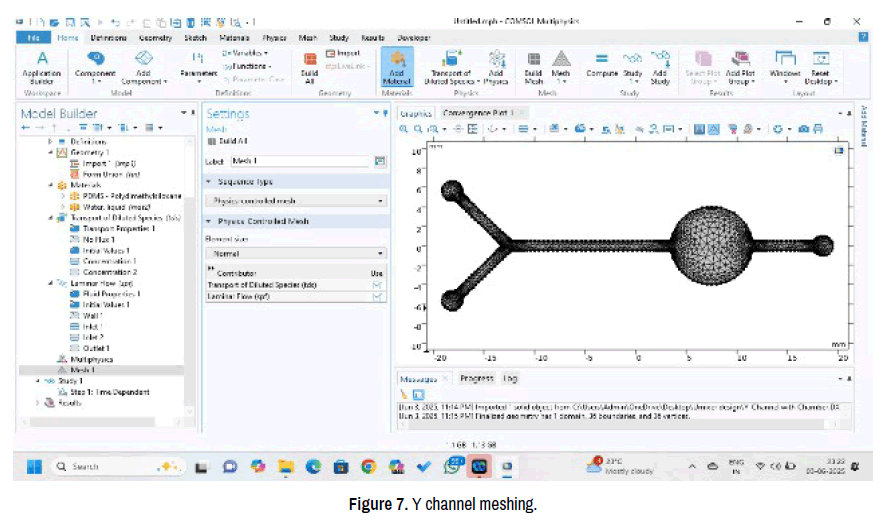The image size is (884, 527).
Task: Click the Mesh Label input field
Action: [x=299, y=160]
